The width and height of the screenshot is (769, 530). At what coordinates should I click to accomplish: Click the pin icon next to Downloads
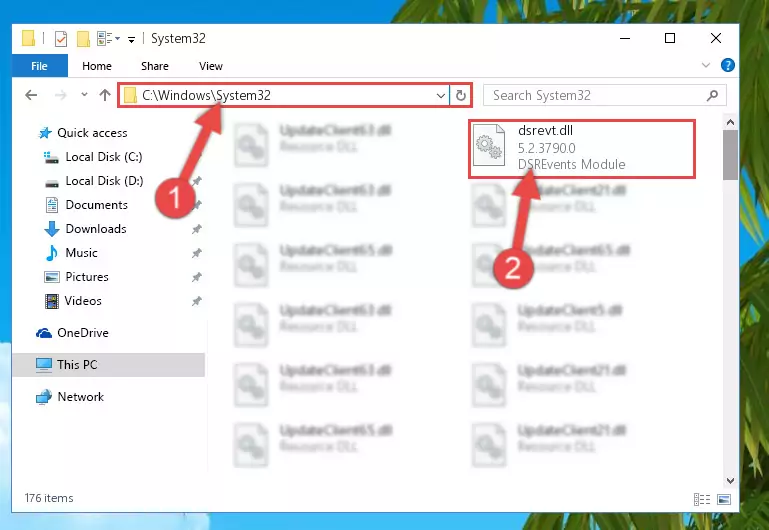click(197, 229)
